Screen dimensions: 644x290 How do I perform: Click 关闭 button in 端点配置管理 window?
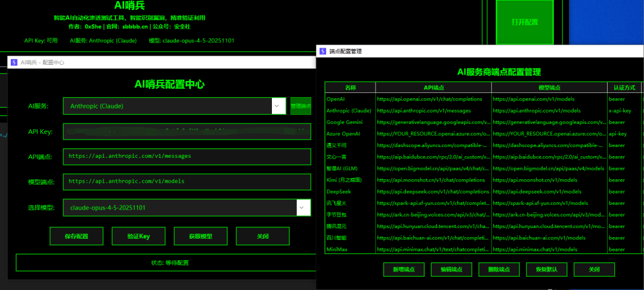point(595,270)
